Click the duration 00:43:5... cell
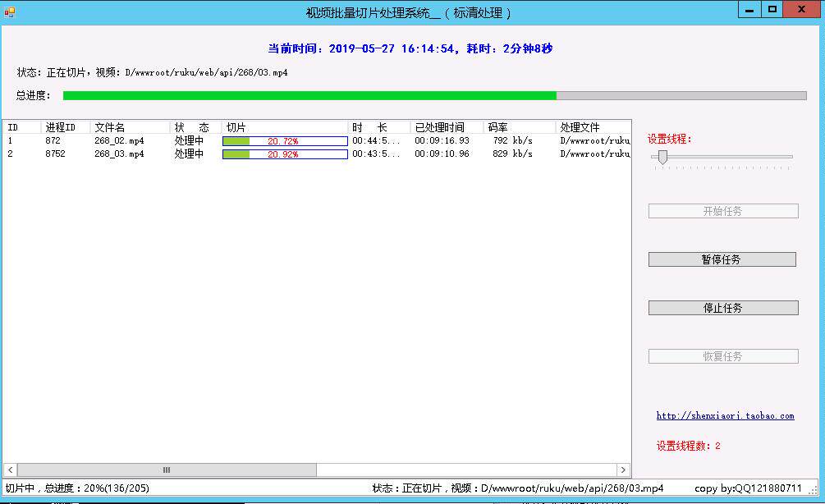Screen dimensions: 825x504 (376, 153)
